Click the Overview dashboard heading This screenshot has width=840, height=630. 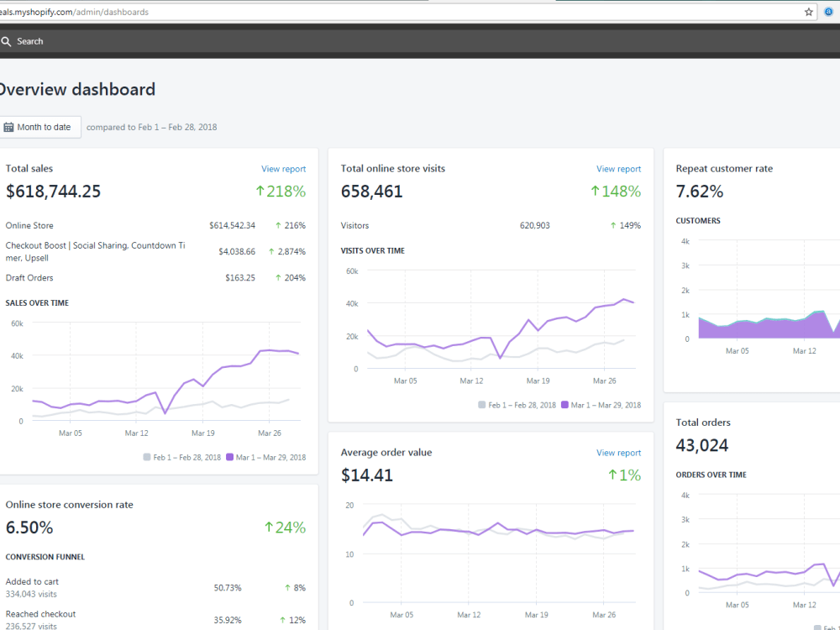(x=77, y=89)
